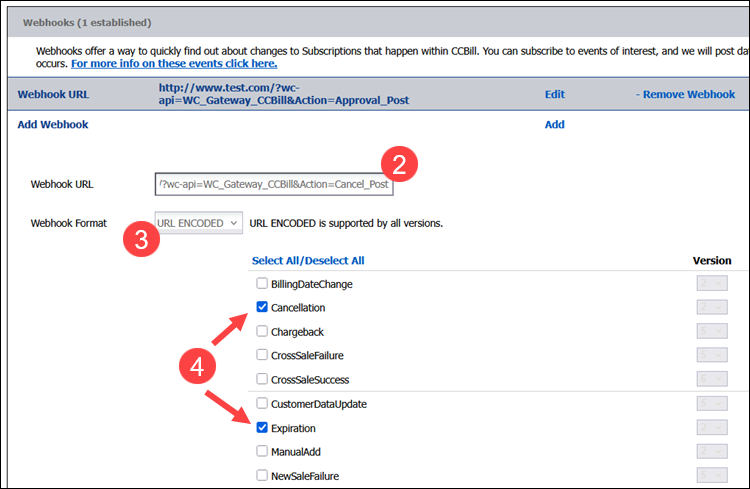Uncheck the Expiration checkbox
750x489 pixels.
262,427
